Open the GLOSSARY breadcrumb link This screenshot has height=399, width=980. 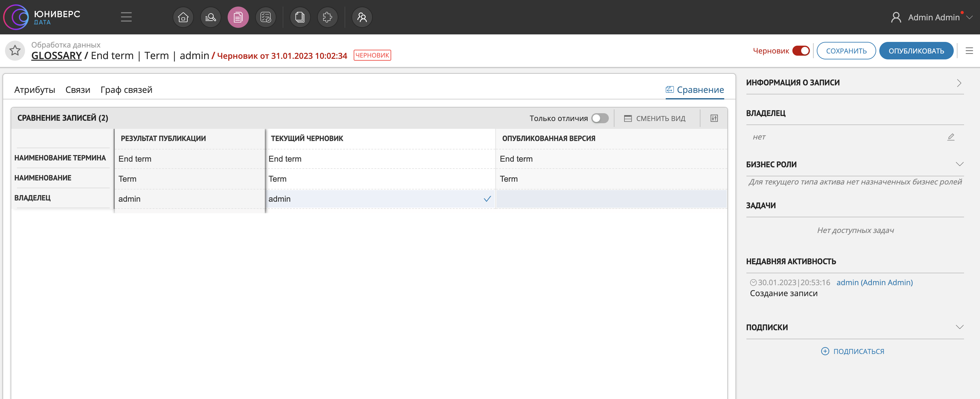(56, 56)
